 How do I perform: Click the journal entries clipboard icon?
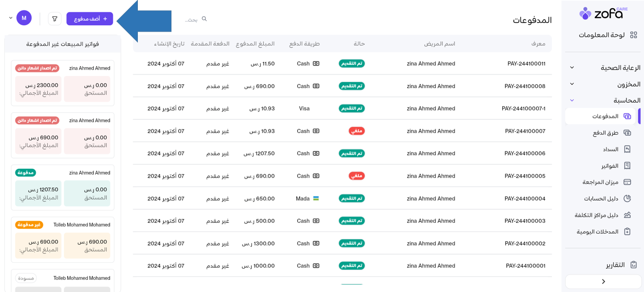[x=627, y=232]
